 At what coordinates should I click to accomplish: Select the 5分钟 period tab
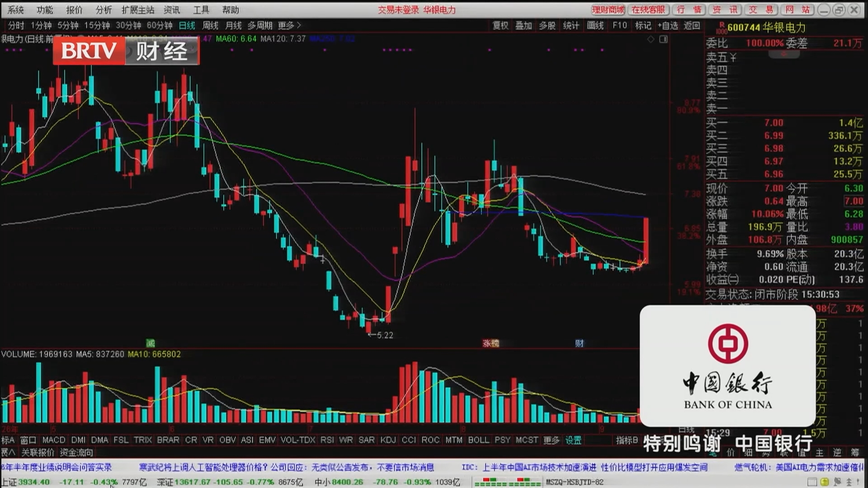click(x=68, y=26)
